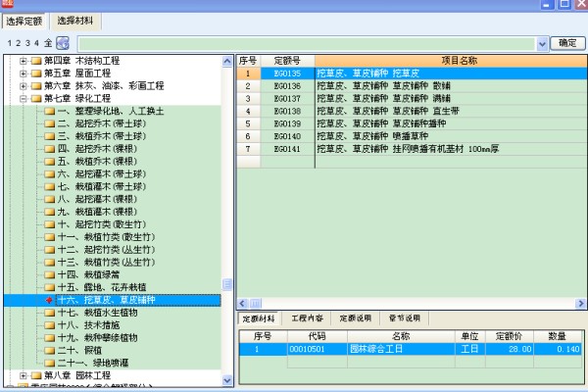
Task: Select quota row EG0140 喷播草种
Action: tap(412, 136)
